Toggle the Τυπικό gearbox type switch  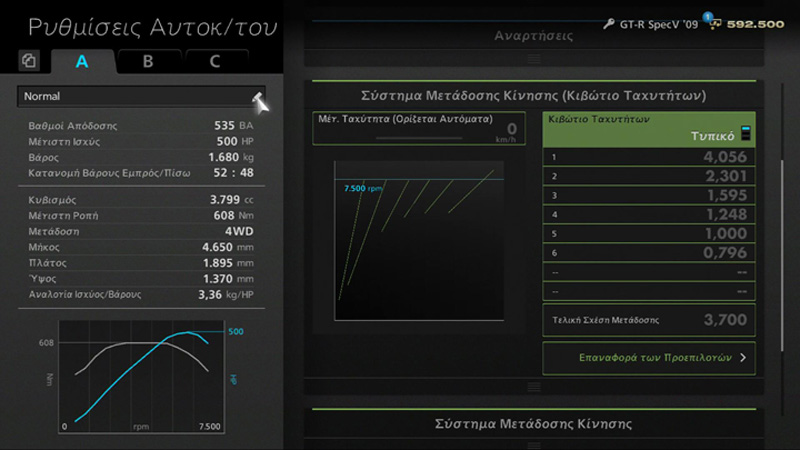pyautogui.click(x=745, y=135)
